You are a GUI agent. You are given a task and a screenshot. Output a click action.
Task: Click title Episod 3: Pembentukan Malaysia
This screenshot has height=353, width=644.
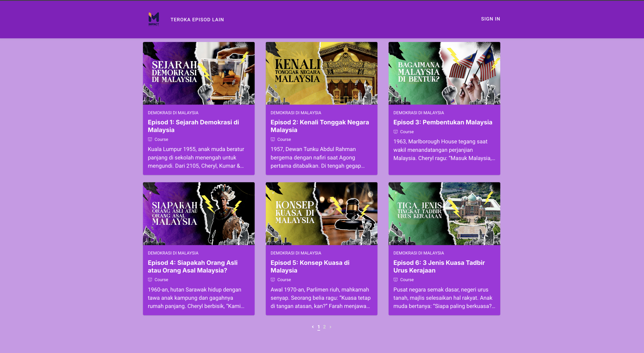pyautogui.click(x=442, y=122)
